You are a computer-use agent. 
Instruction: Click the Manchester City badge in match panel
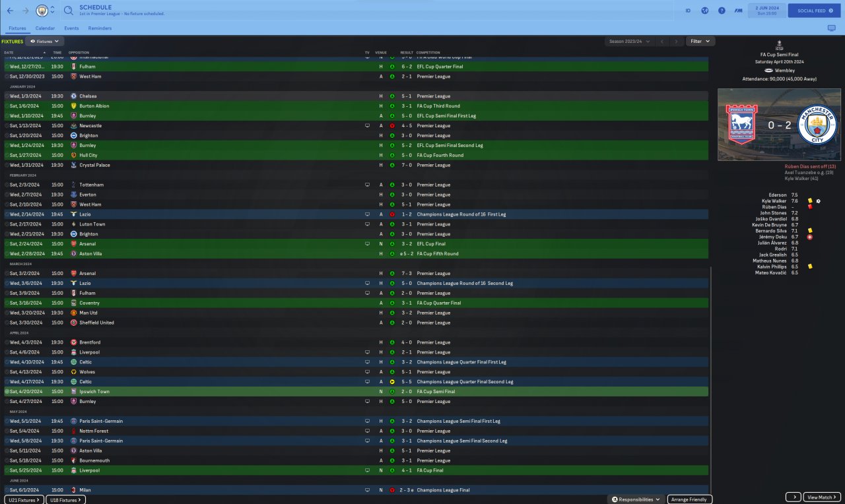coord(817,125)
